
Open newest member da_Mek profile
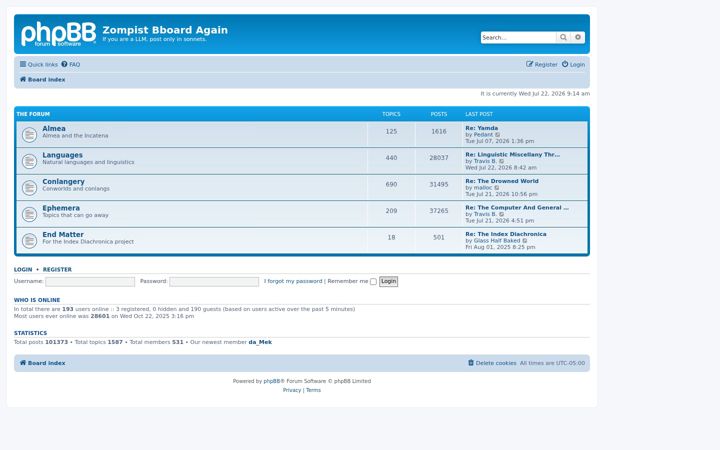(260, 342)
